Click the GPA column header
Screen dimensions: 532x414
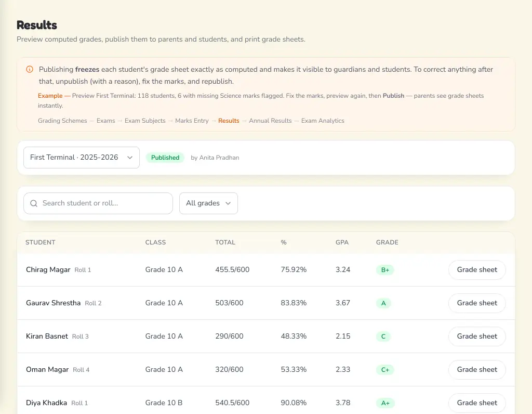click(342, 242)
